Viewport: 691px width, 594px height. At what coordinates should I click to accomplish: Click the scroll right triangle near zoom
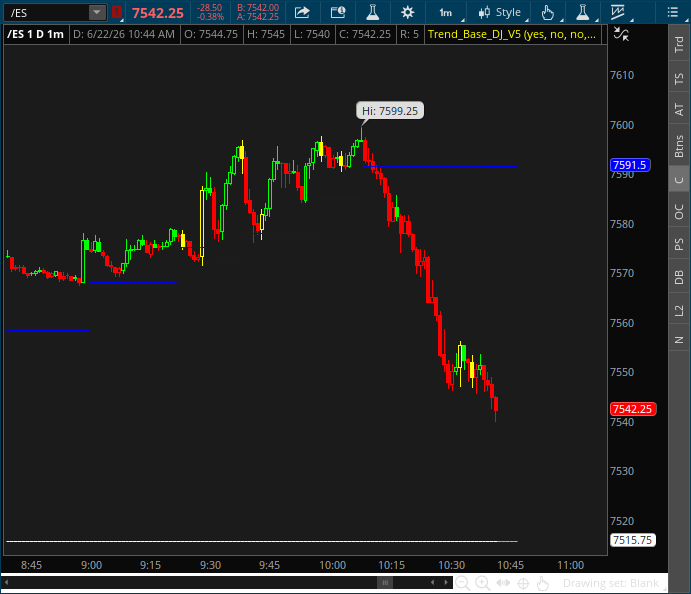446,583
